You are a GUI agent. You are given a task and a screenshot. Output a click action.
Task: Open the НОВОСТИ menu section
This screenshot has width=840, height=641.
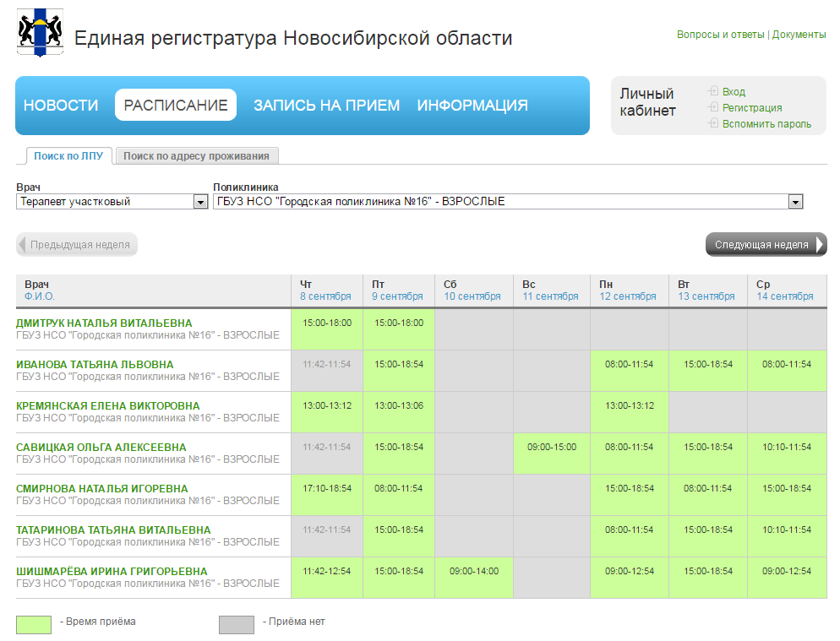coord(61,106)
